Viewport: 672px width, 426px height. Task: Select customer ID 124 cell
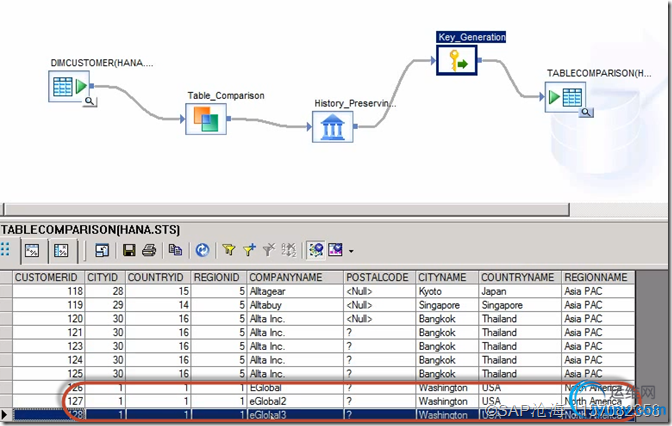[x=48, y=360]
